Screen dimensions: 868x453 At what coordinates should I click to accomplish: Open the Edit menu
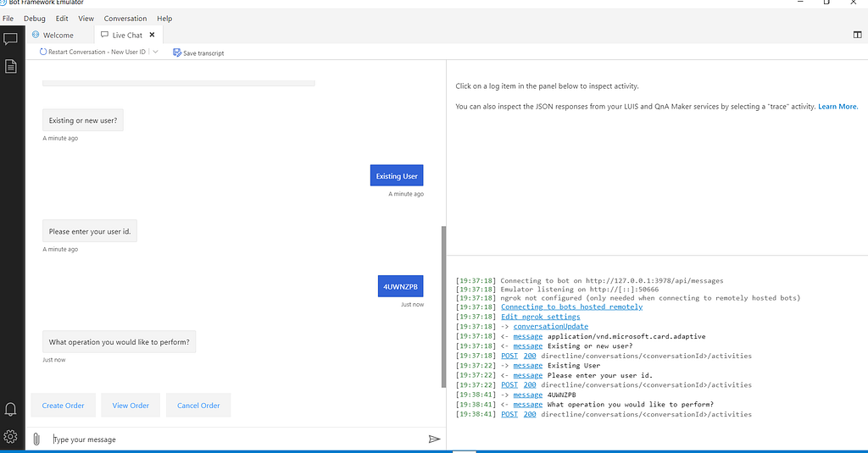[x=62, y=19]
